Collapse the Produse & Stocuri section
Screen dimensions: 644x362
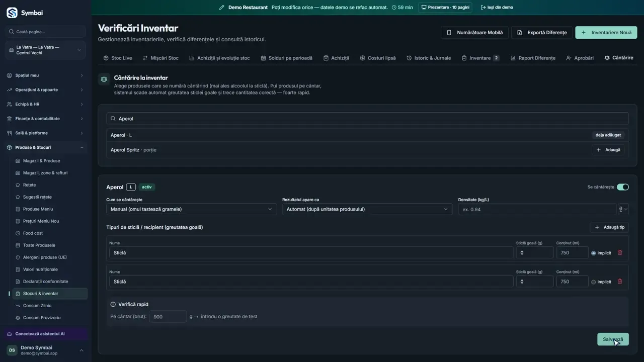[45, 147]
